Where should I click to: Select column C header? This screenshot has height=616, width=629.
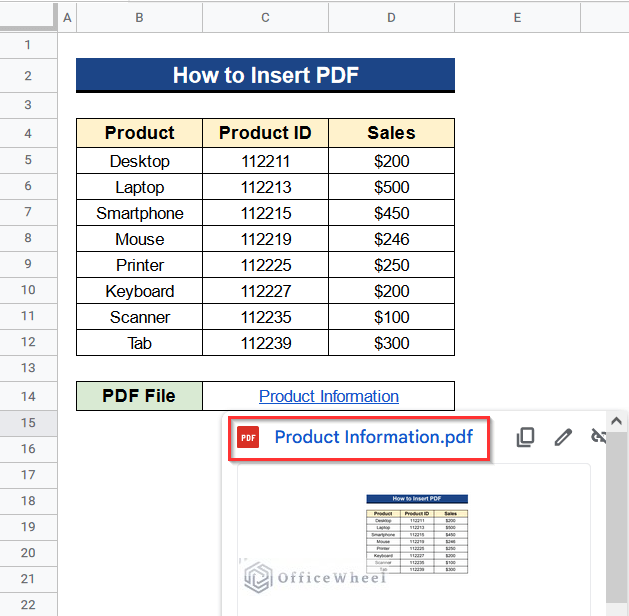266,18
